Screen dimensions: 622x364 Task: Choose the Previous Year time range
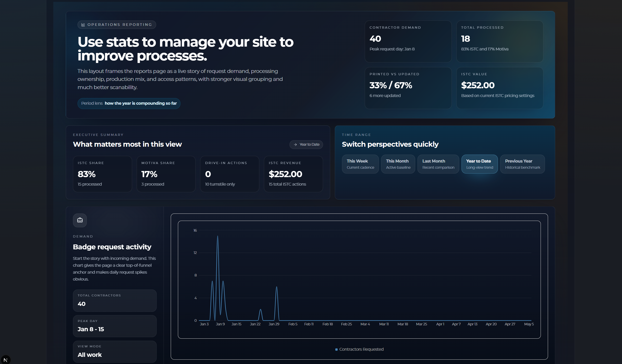(522, 164)
